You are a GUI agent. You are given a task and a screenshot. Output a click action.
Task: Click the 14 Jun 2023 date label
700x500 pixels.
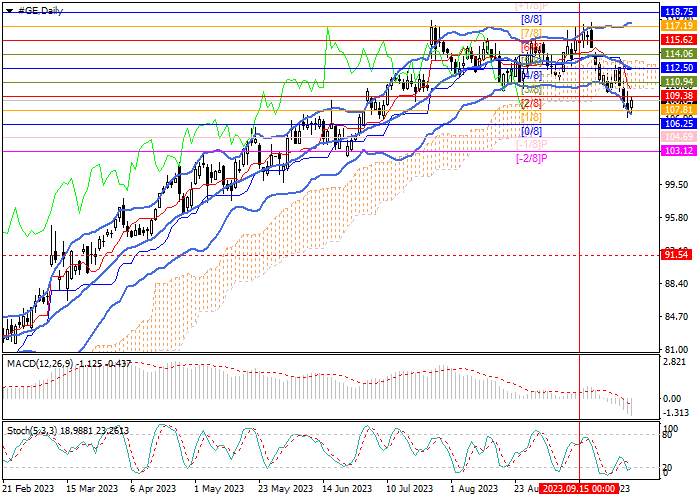coord(347,488)
